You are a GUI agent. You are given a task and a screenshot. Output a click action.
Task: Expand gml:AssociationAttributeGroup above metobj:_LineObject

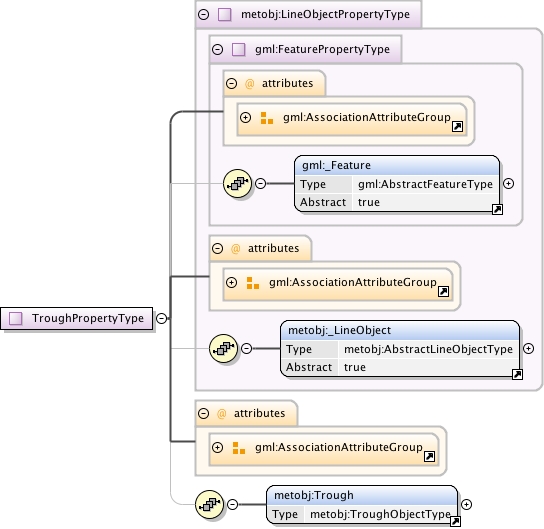point(231,282)
